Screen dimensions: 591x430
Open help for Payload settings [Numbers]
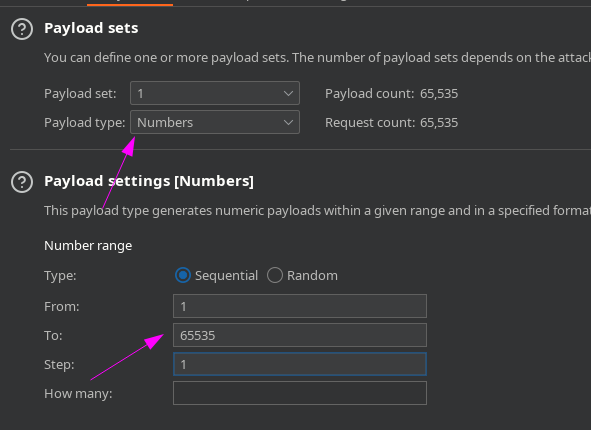click(x=22, y=182)
